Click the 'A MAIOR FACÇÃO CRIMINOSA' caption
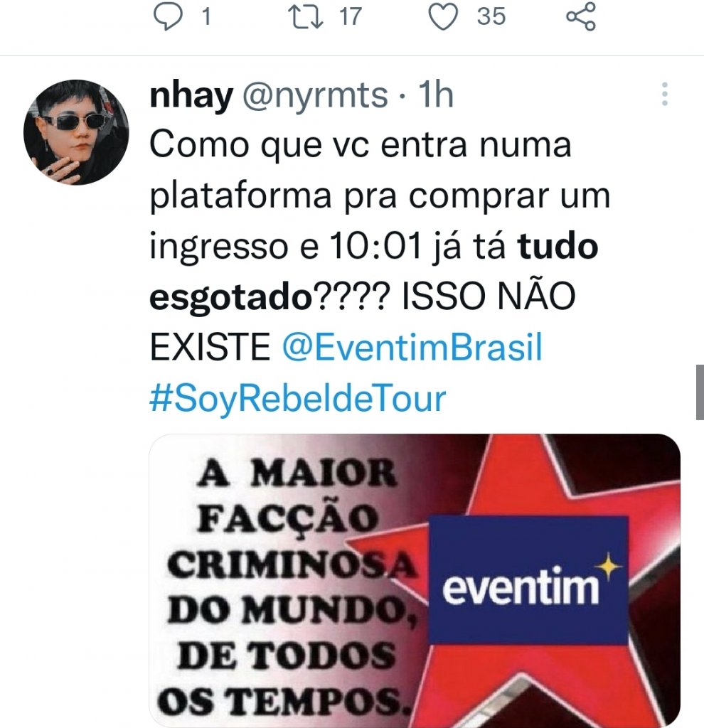 291,519
